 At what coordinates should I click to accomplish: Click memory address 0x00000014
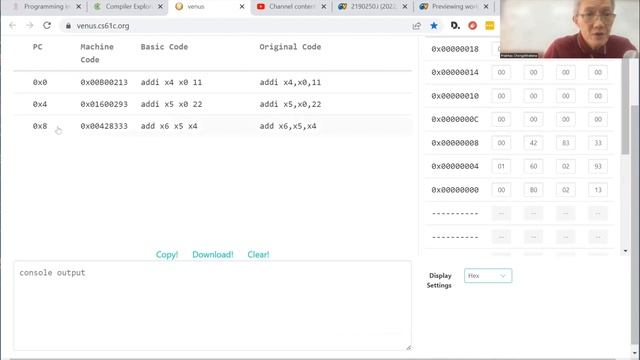pyautogui.click(x=455, y=72)
